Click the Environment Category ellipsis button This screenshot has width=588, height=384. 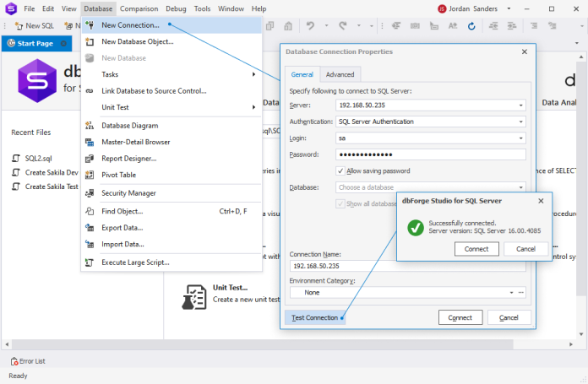[x=521, y=293]
